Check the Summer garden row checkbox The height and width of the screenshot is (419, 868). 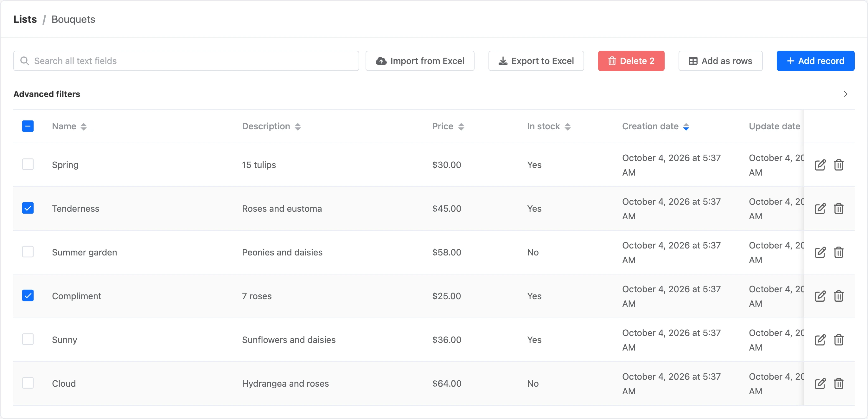coord(28,252)
